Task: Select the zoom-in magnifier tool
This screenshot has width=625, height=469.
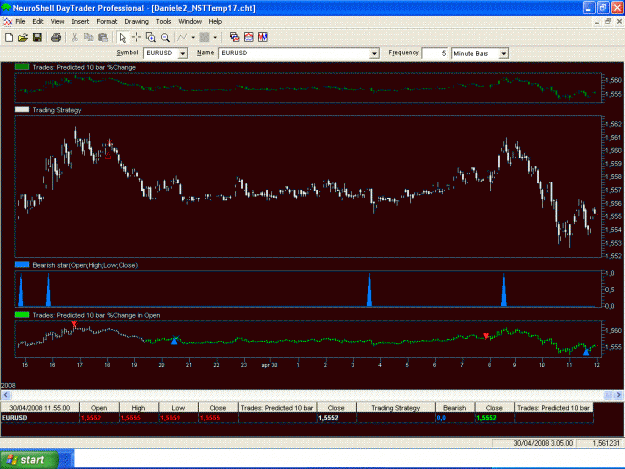Action: 151,37
